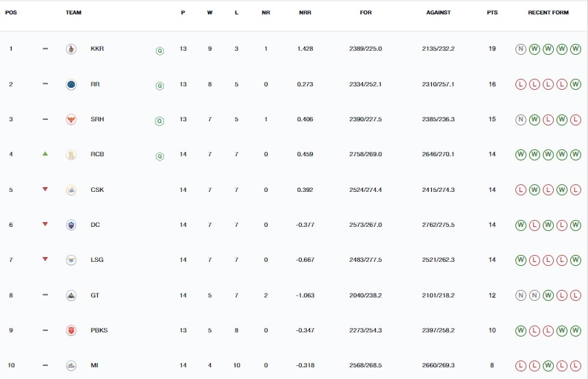Screen dimensions: 588x379
Task: Click the qualified badge in RR row
Action: 159,86
